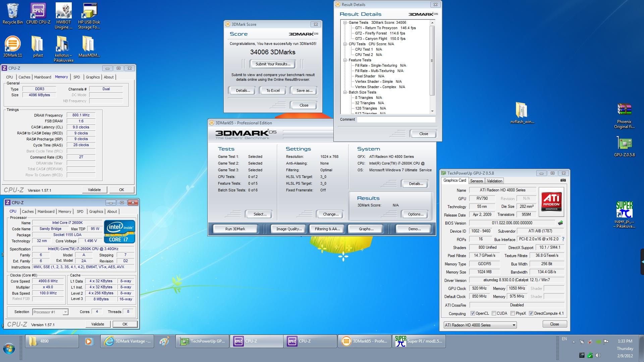Screen dimensions: 644x362
Task: Open the ATI Radeon HD 4800 Series dropdown
Action: [x=480, y=325]
